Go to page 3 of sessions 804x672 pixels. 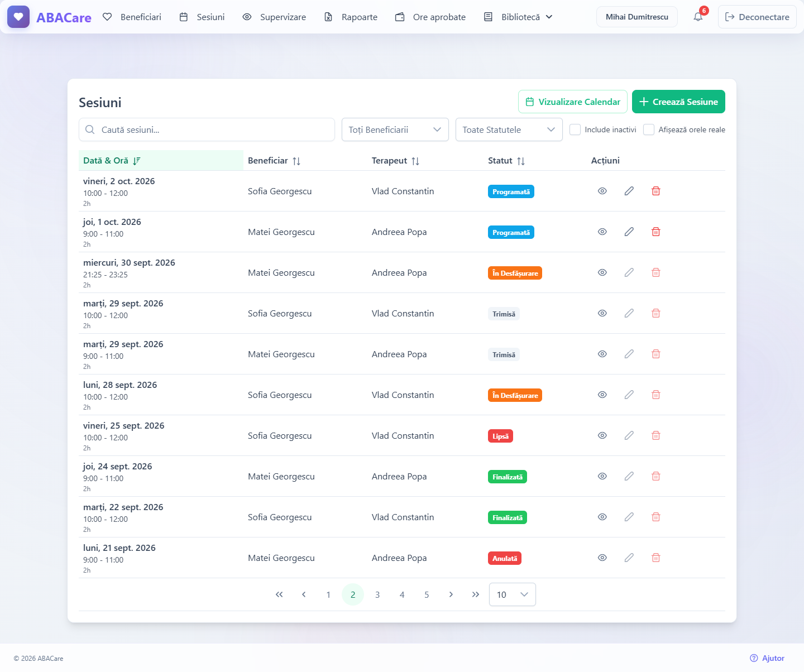377,594
